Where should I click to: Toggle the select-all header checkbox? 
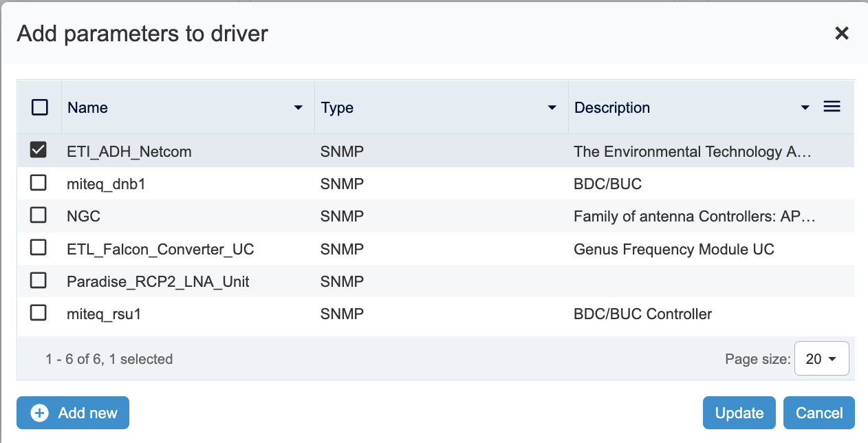click(x=40, y=107)
